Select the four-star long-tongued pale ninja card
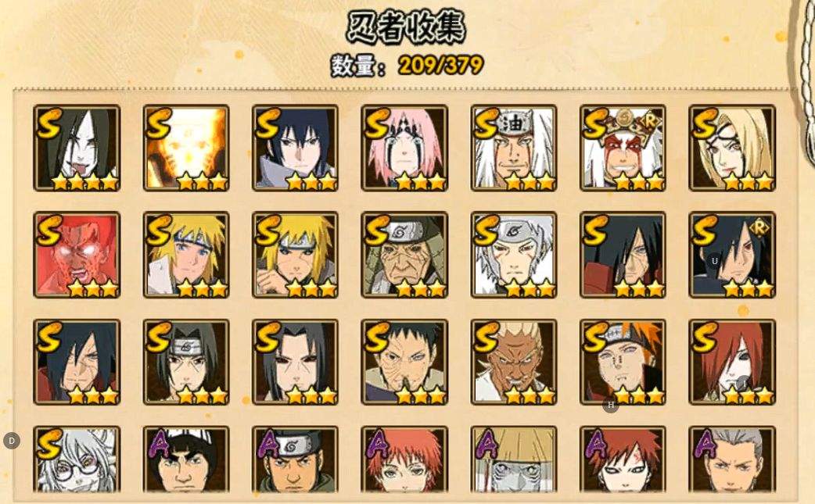Image resolution: width=815 pixels, height=504 pixels. point(77,148)
